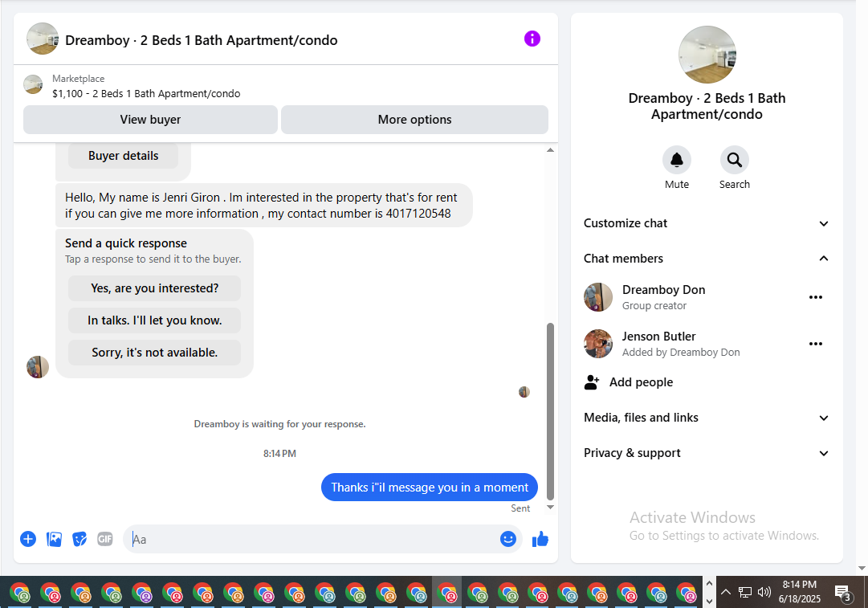Click the '8:14 PM' chat timestamp

coord(279,454)
